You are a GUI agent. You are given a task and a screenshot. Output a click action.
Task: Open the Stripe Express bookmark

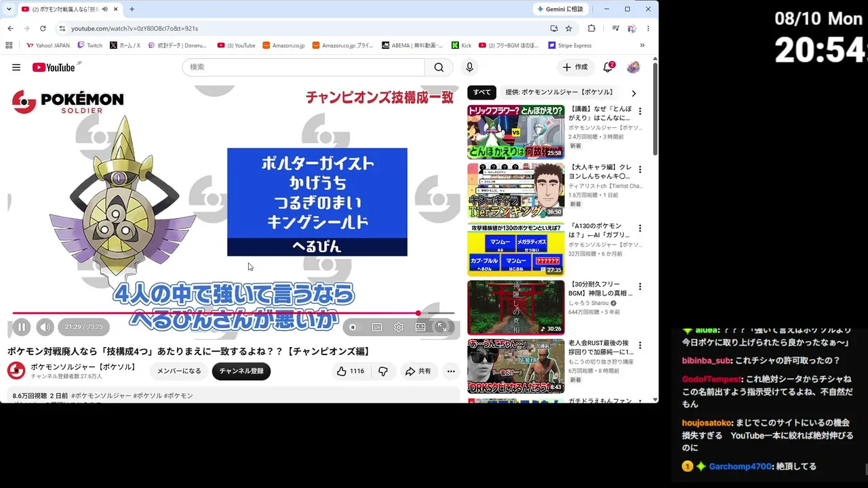point(570,45)
